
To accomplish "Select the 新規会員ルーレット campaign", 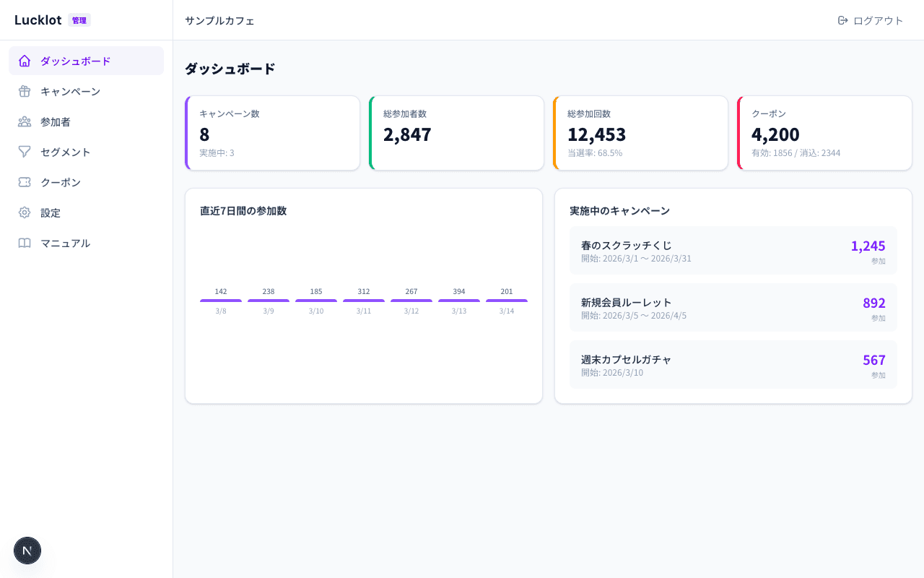I will tap(733, 307).
